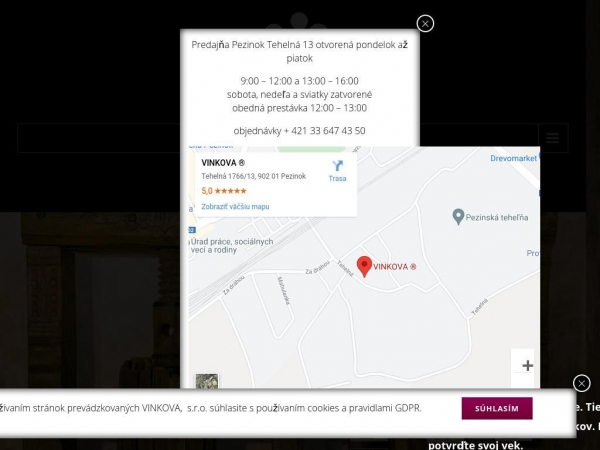Click the 5,0 star rating
Screen dimensions: 600x450
coord(224,191)
